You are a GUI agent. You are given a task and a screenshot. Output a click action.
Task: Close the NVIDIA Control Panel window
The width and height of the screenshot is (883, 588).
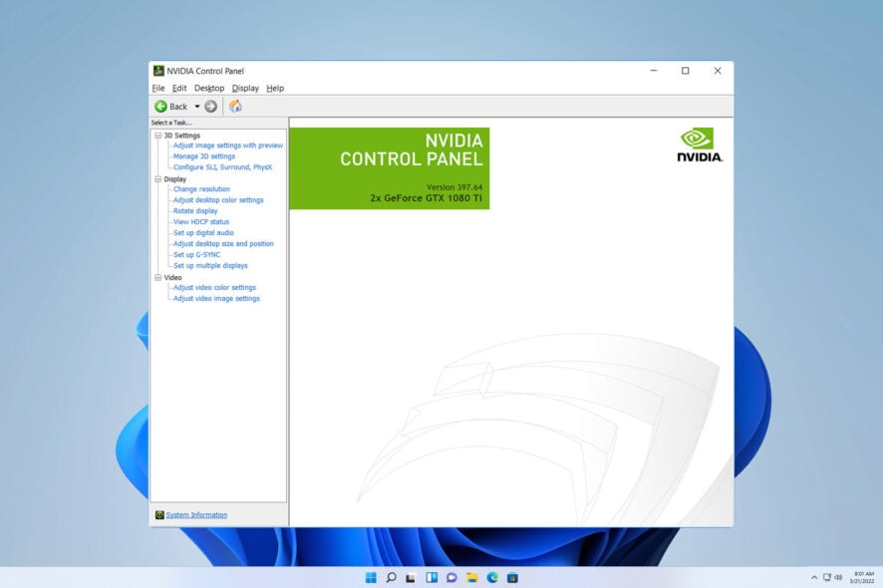(718, 71)
